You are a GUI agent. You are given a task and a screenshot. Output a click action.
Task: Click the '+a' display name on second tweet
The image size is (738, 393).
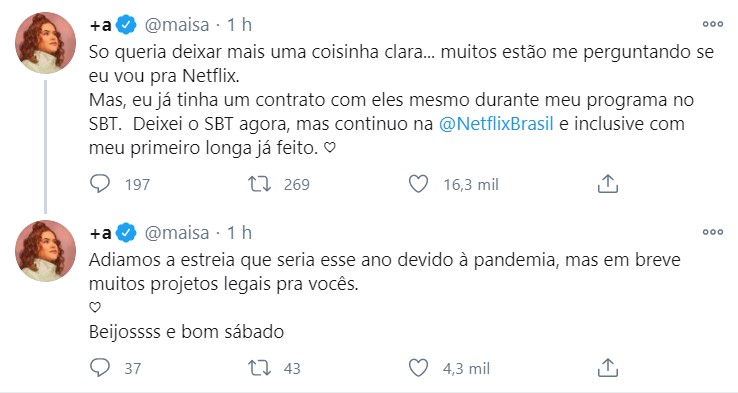click(101, 233)
